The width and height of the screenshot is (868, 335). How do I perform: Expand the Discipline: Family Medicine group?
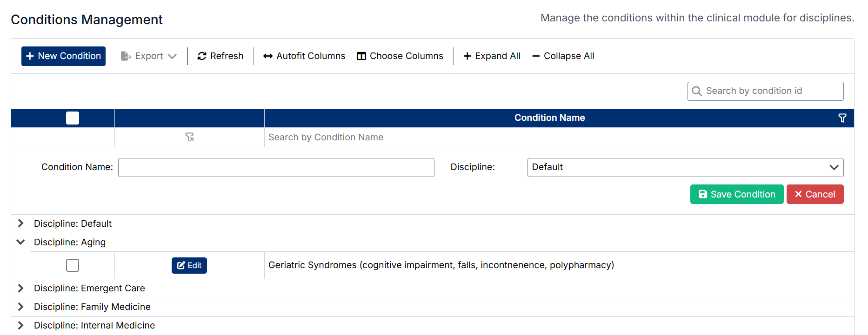[20, 307]
